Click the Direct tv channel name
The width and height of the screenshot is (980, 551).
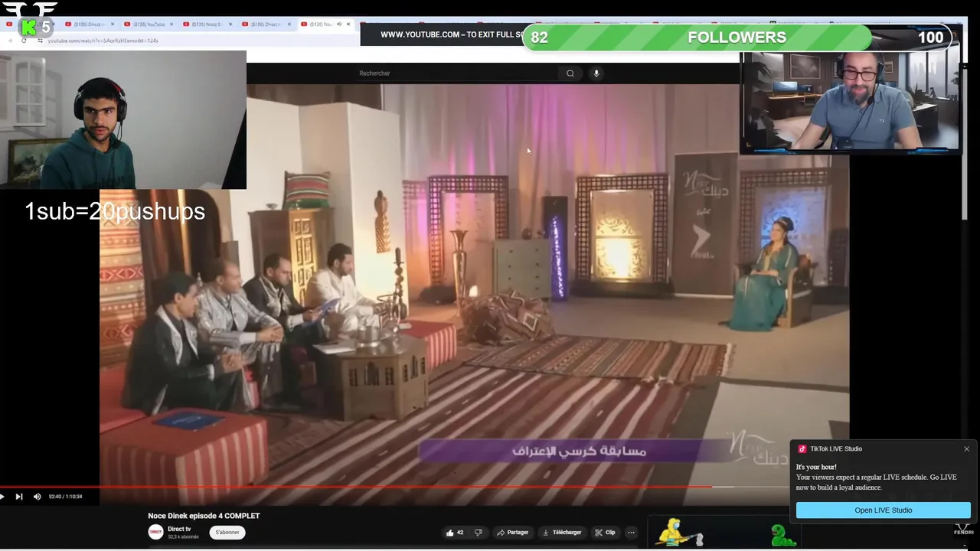[x=179, y=529]
